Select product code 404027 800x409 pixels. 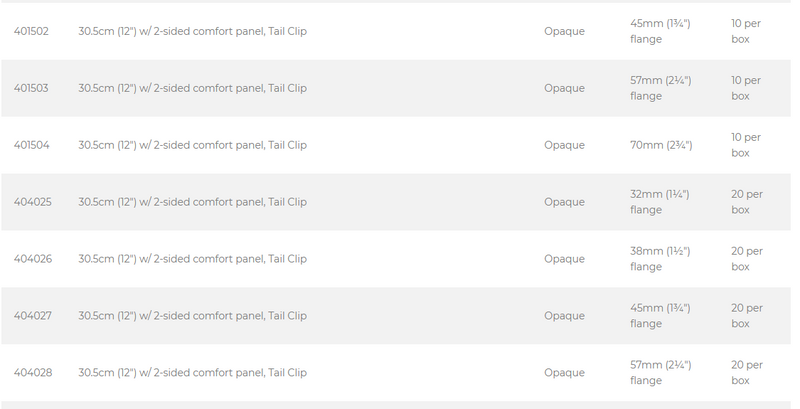(33, 316)
